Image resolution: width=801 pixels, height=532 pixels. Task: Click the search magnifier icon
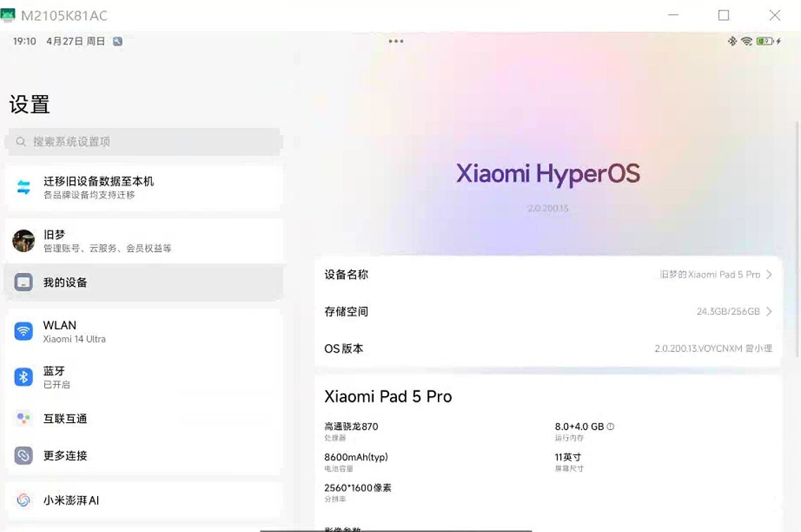[x=20, y=141]
